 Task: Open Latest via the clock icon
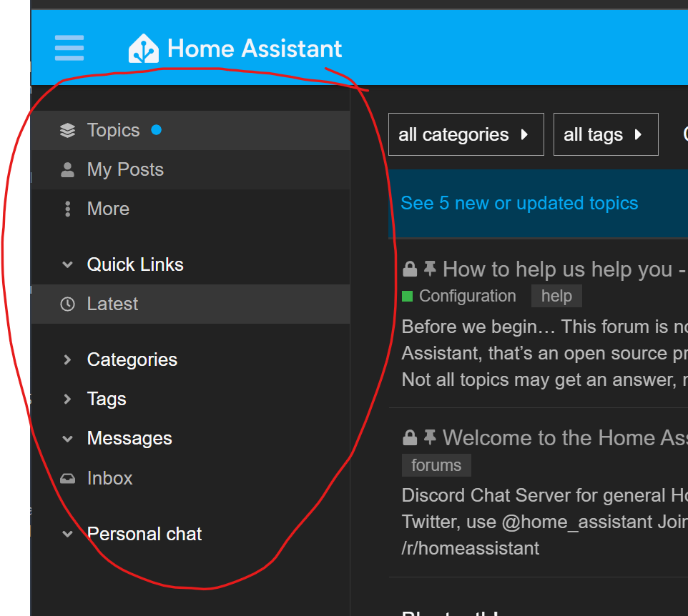(67, 304)
